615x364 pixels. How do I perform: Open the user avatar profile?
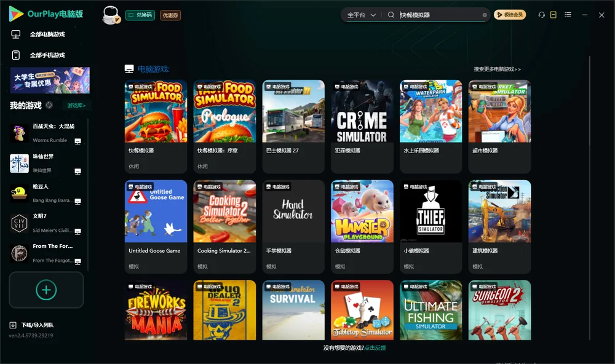111,15
